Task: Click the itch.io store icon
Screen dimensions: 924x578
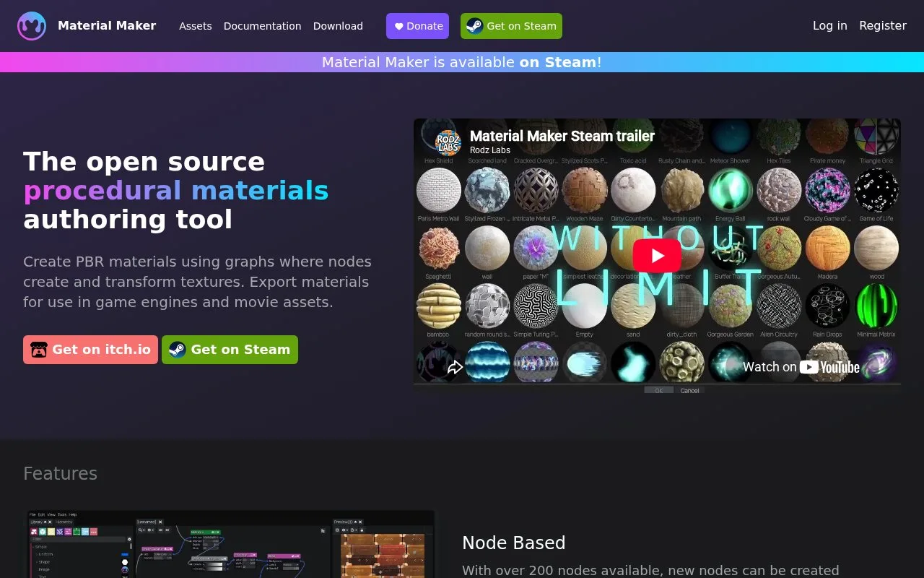Action: click(x=39, y=350)
